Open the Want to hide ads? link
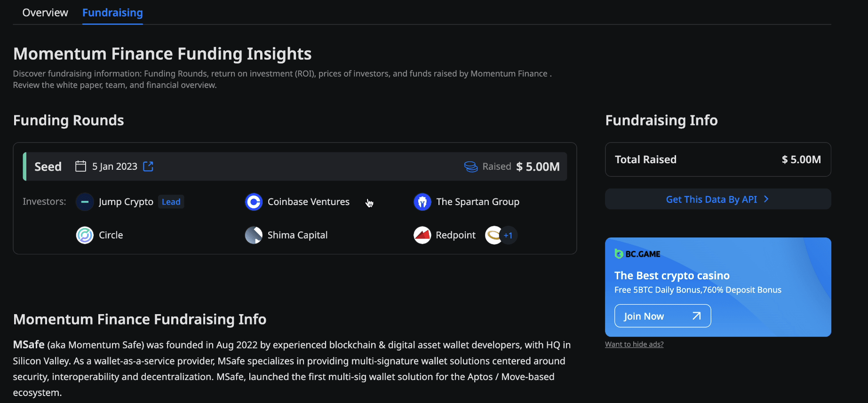The height and width of the screenshot is (403, 868). [x=634, y=344]
